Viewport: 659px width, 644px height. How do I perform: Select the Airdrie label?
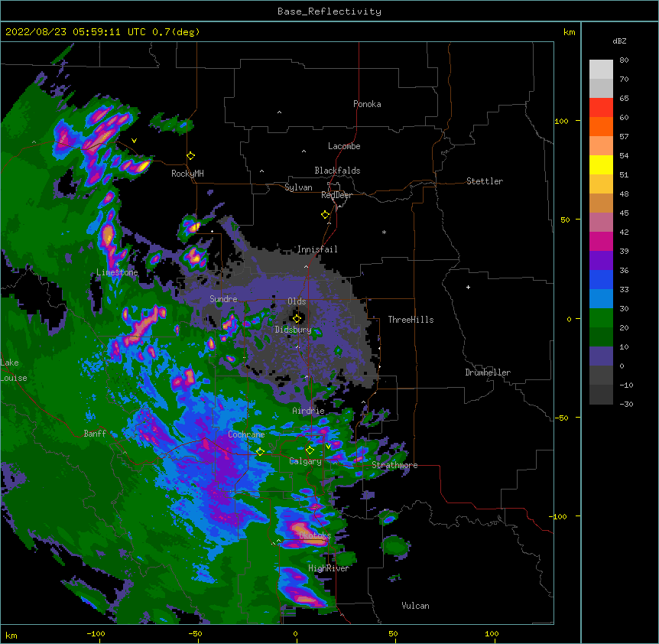point(309,411)
